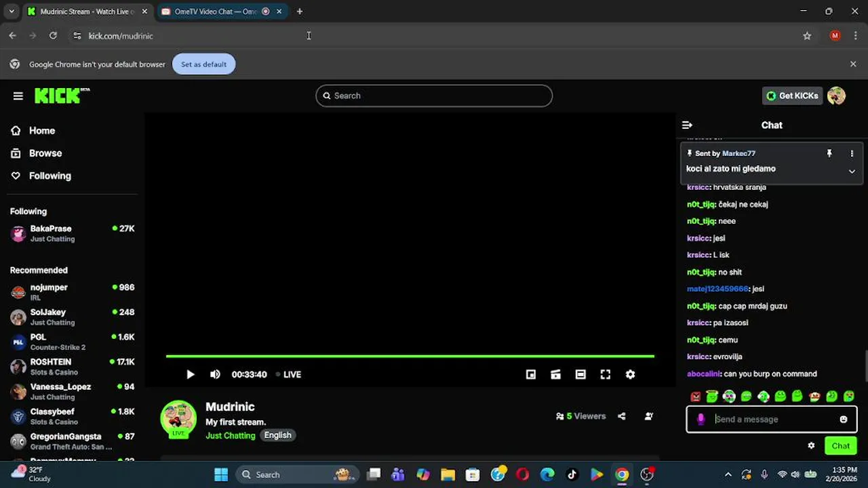Collapse the chat panel
This screenshot has height=488, width=868.
[x=687, y=125]
